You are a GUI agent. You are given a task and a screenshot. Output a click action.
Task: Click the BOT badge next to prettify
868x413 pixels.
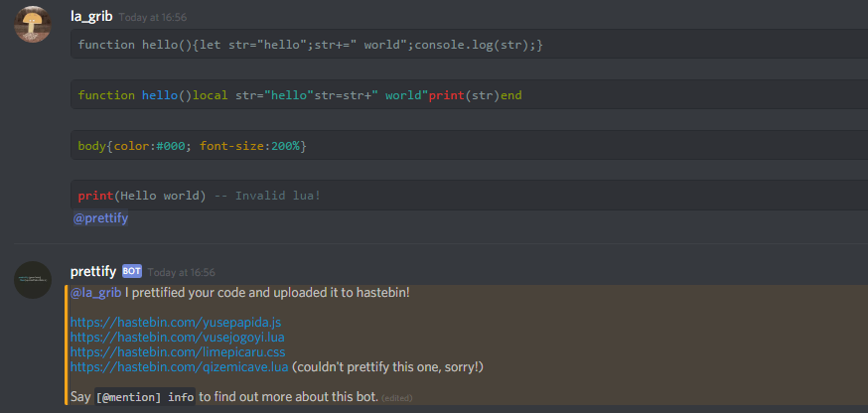(x=132, y=271)
